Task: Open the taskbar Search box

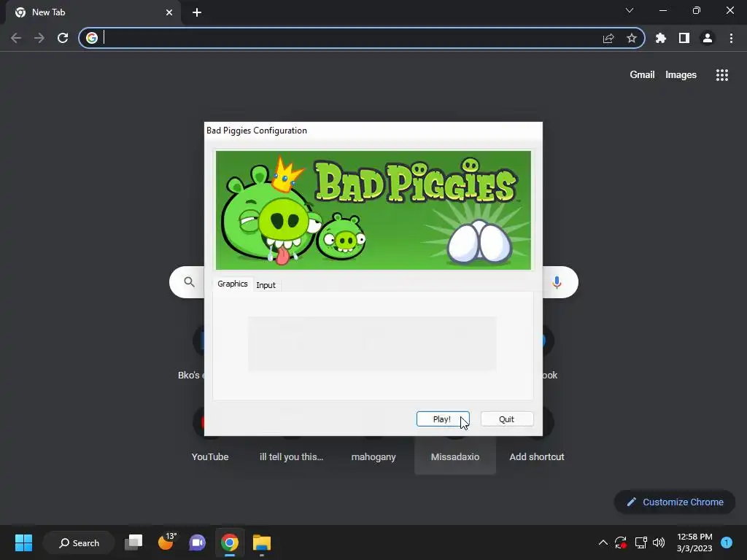Action: click(79, 542)
